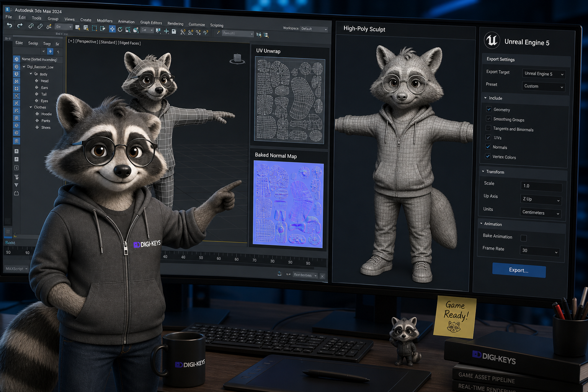Open the Modifiers menu

click(105, 21)
